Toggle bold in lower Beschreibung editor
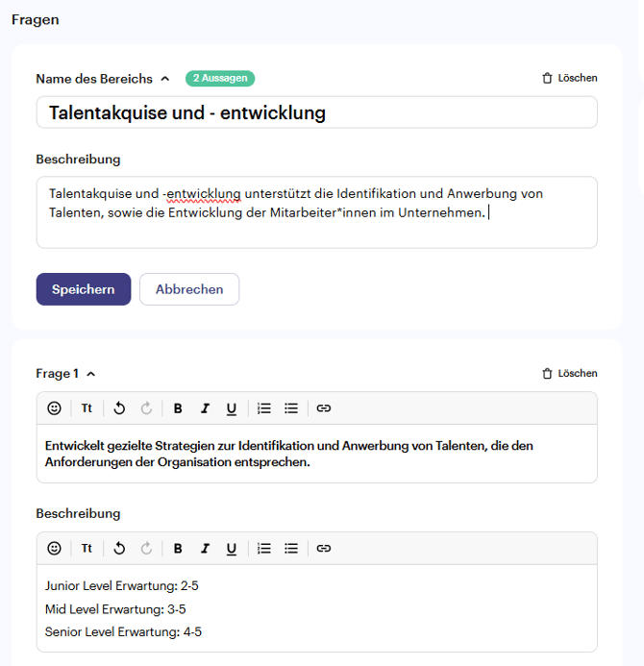This screenshot has width=644, height=666. (x=178, y=548)
